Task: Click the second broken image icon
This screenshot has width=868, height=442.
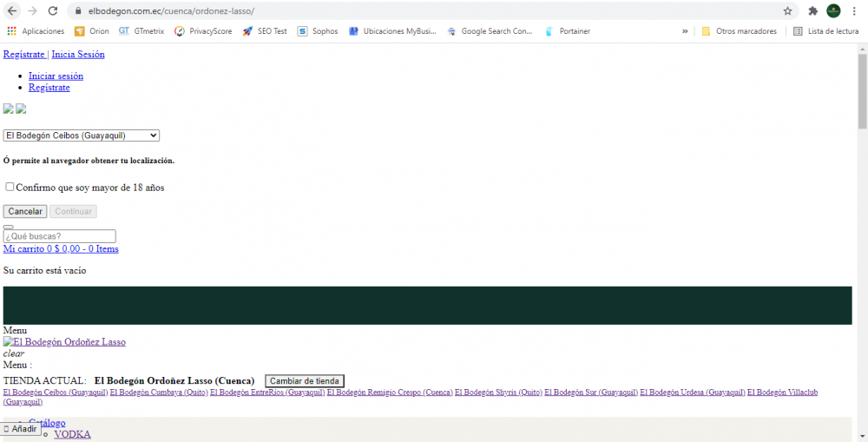Action: (x=21, y=109)
